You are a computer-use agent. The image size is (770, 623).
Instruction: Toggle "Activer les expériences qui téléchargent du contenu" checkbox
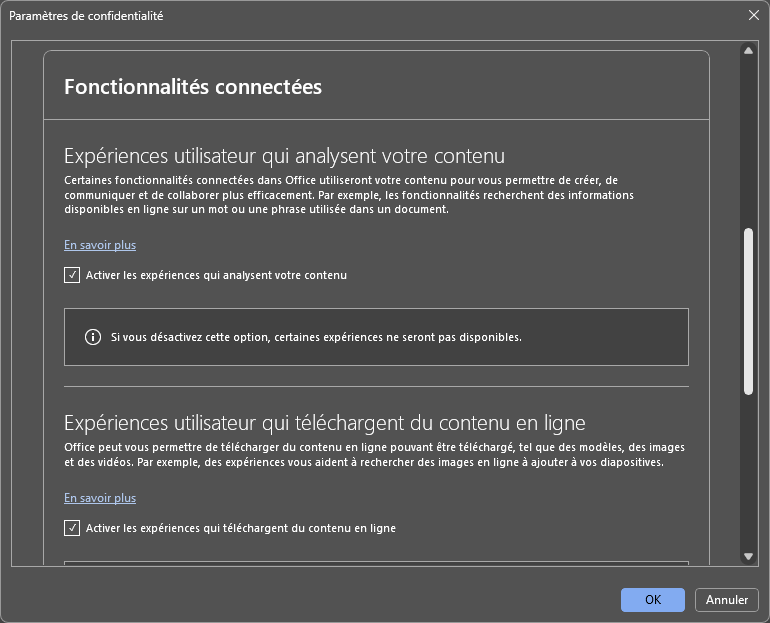tap(72, 528)
